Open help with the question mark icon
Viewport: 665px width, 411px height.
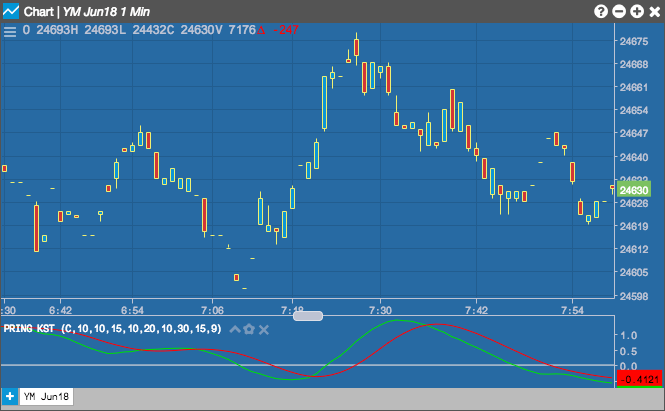pyautogui.click(x=601, y=11)
